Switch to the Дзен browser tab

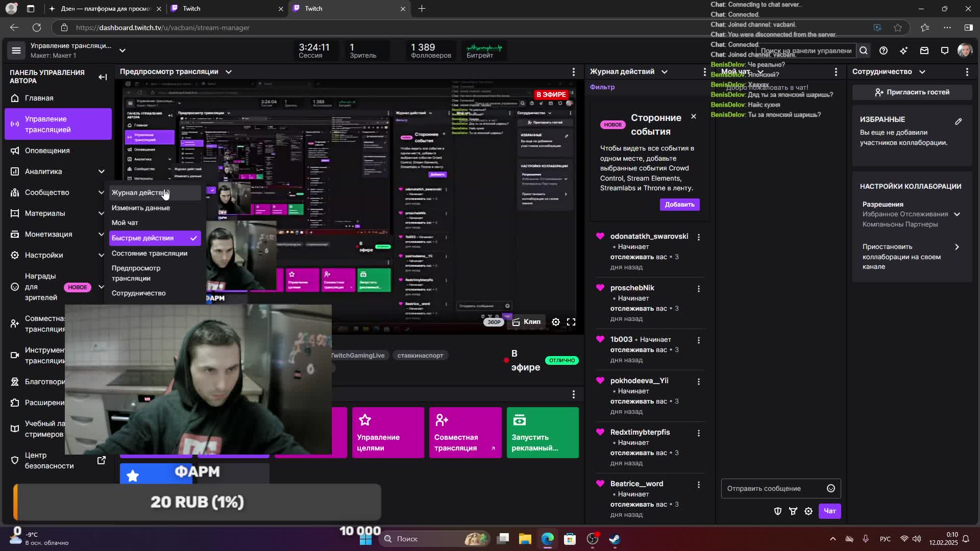(106, 9)
